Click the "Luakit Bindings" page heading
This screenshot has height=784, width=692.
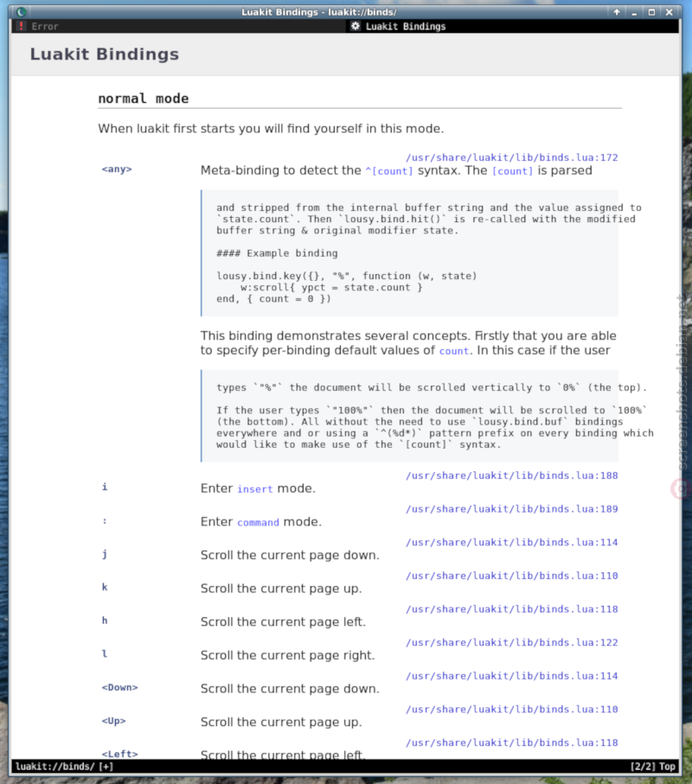pos(104,54)
